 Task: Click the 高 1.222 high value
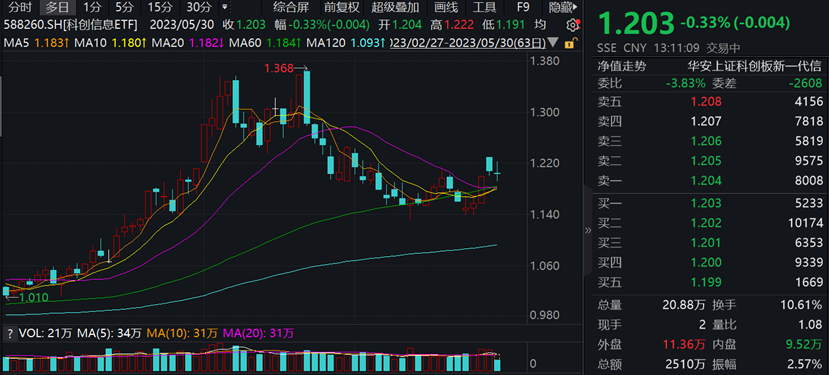point(451,25)
